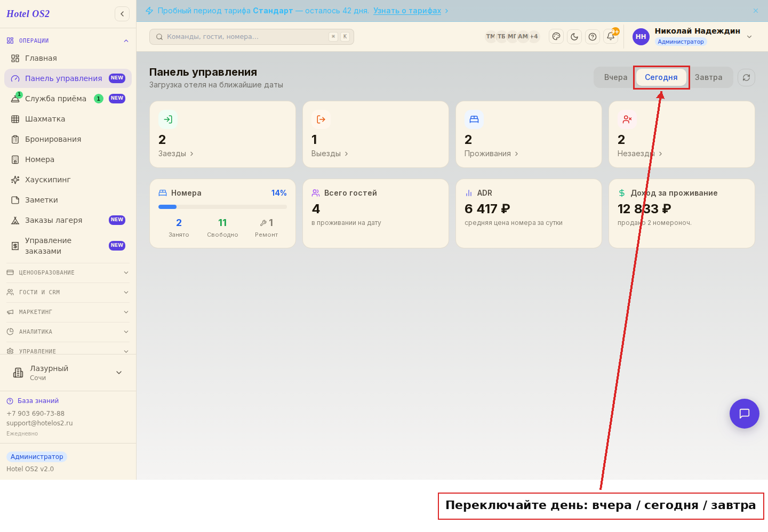Click the Свободно count 11

point(222,223)
